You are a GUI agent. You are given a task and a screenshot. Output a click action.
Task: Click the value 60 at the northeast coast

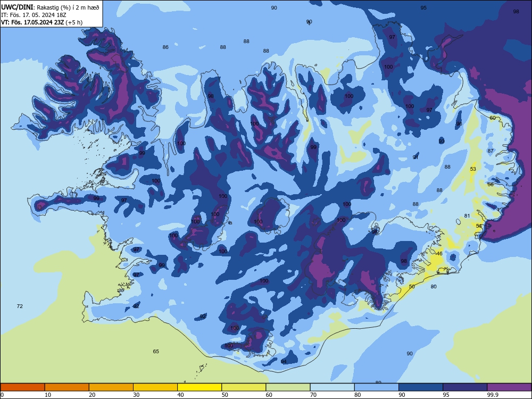point(493,118)
